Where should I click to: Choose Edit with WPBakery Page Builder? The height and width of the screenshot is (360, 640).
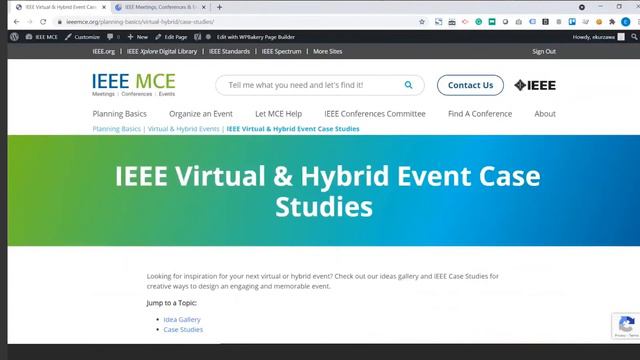256,37
